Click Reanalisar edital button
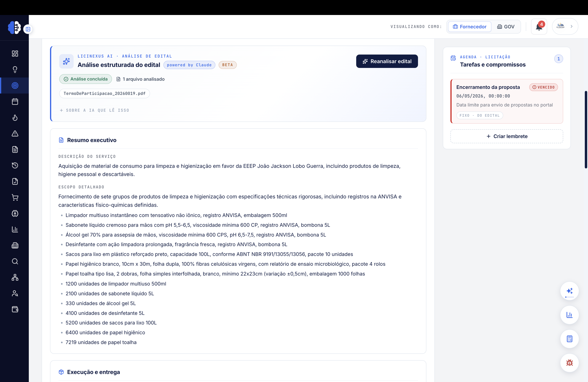This screenshot has width=588, height=382. click(x=387, y=61)
